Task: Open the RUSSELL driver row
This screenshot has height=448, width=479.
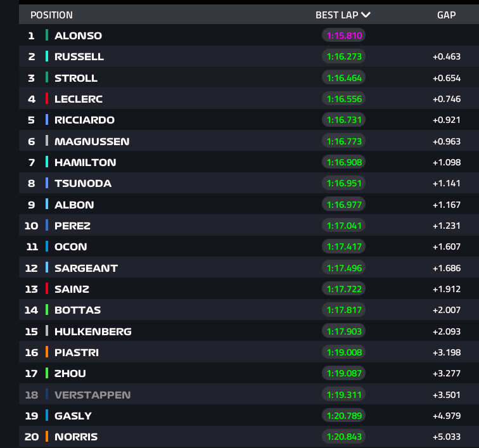Action: tap(249, 56)
